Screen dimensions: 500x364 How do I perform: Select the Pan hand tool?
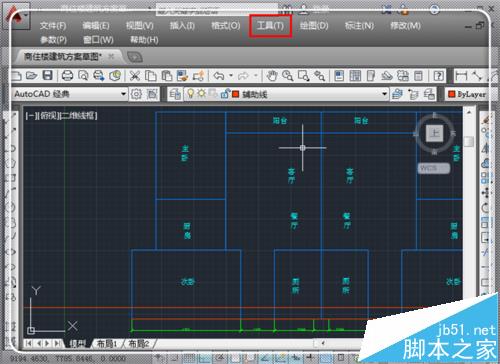pyautogui.click(x=272, y=76)
